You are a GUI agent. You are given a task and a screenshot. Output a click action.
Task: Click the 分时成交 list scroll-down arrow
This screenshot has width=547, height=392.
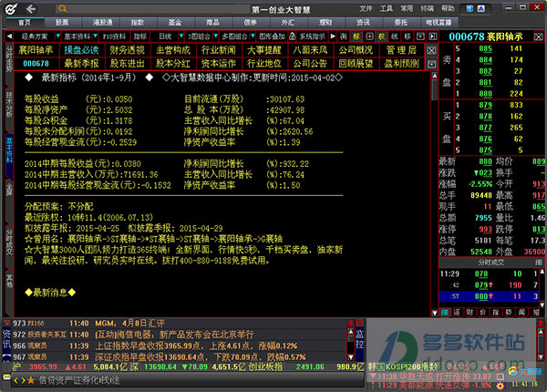(542, 304)
